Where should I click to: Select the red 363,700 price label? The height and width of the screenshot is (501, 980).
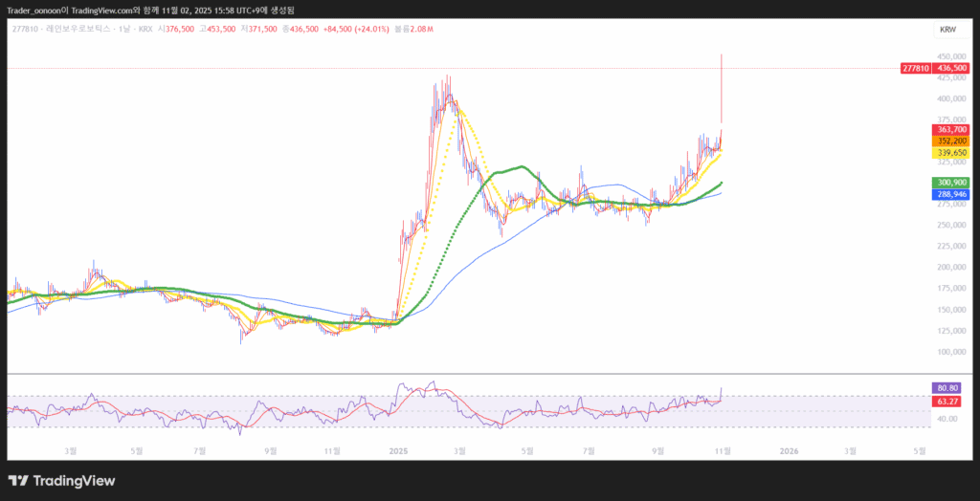click(951, 129)
